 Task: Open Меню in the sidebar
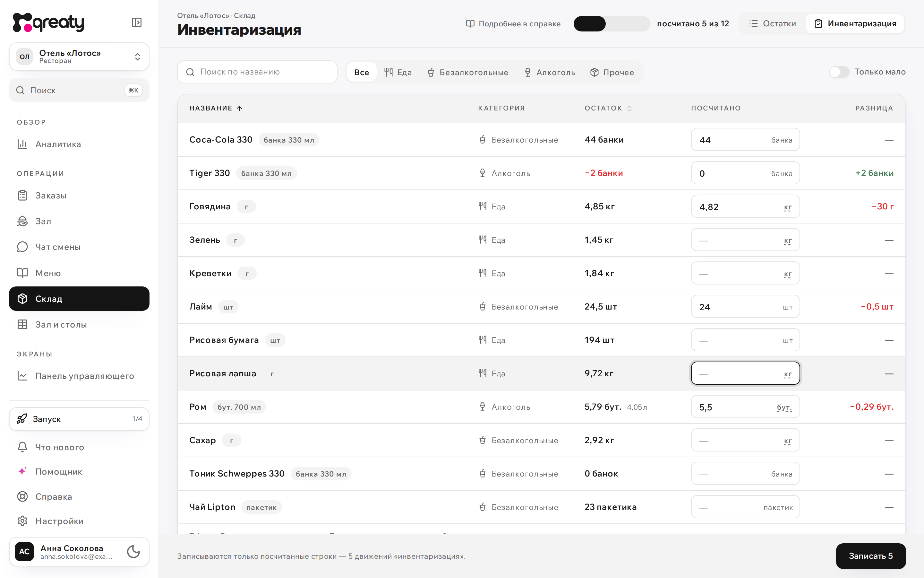click(79, 273)
